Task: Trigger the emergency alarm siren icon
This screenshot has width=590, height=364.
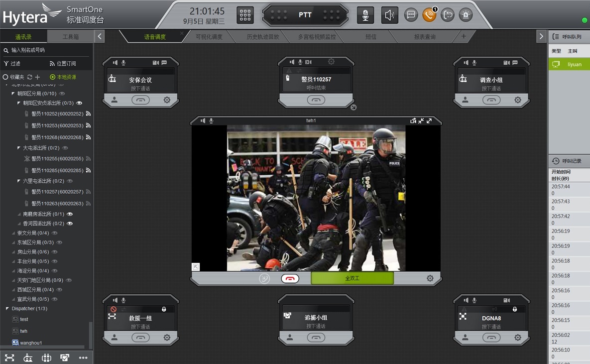Action: click(x=466, y=15)
